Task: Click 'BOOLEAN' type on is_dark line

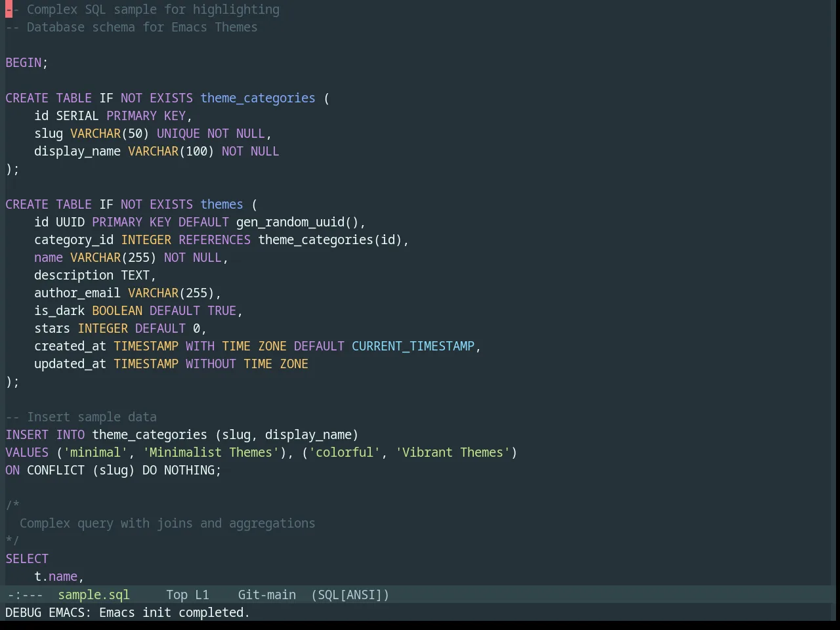Action: point(117,310)
